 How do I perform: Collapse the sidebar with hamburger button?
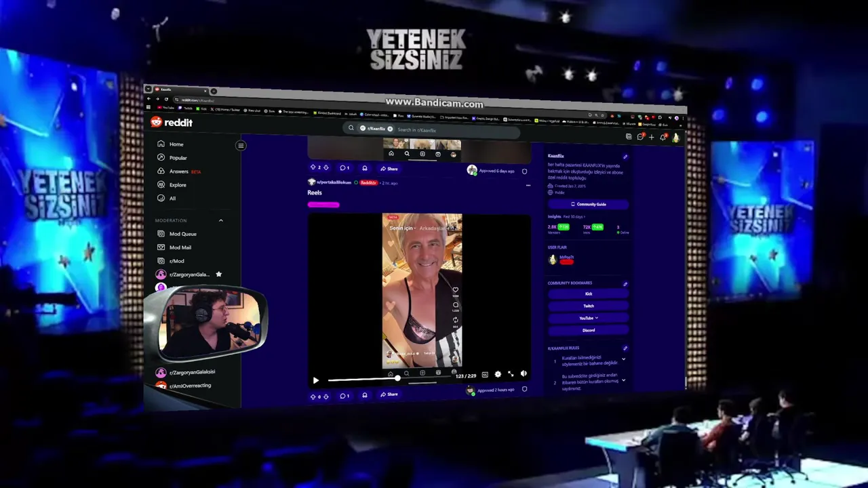[240, 146]
